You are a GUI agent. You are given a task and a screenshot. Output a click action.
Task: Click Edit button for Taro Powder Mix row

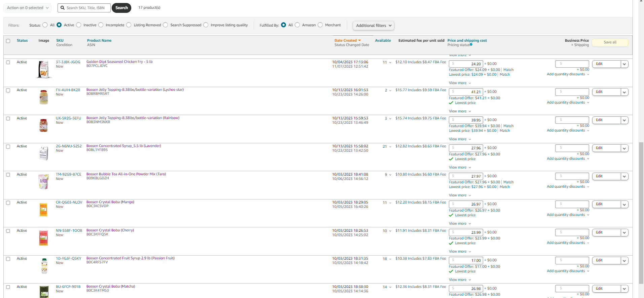606,176
